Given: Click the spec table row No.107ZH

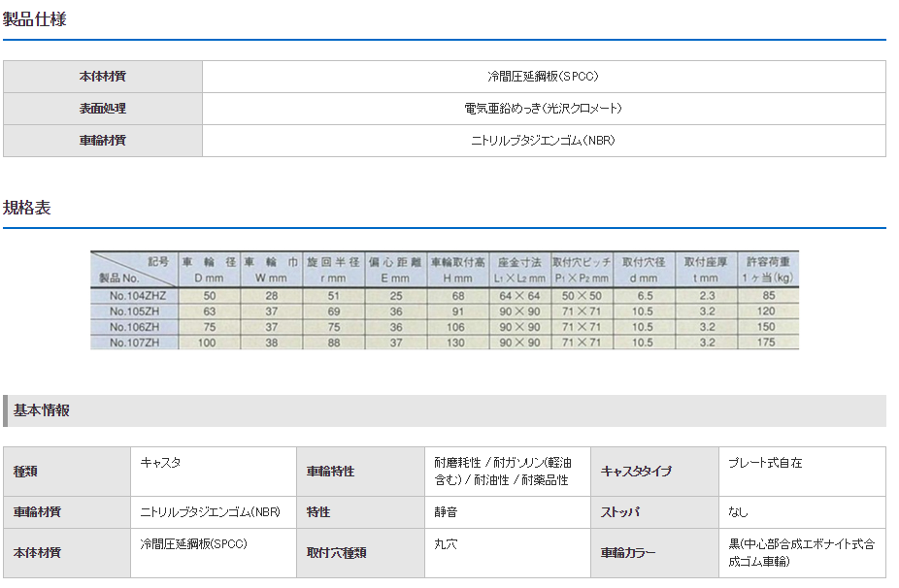Looking at the screenshot, I should [445, 343].
